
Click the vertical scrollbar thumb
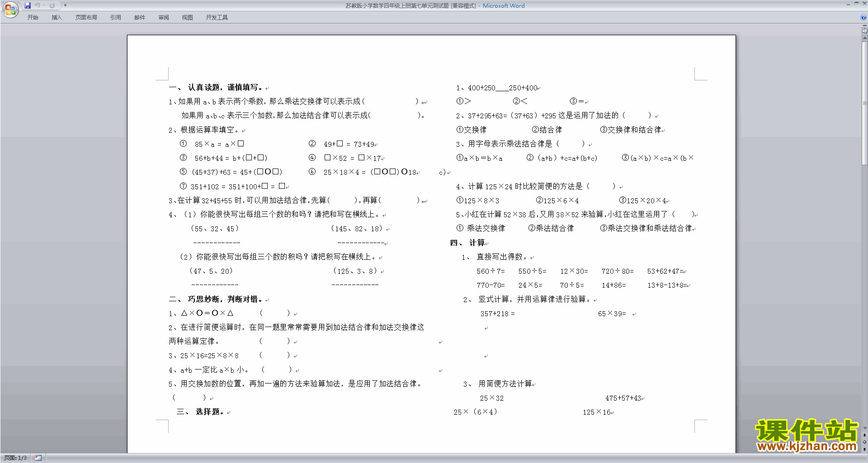[864, 103]
